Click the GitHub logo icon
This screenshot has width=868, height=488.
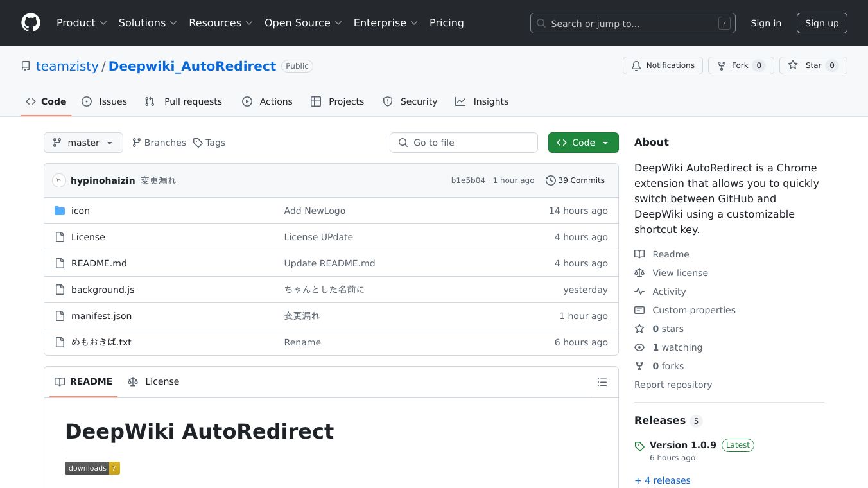pos(31,23)
